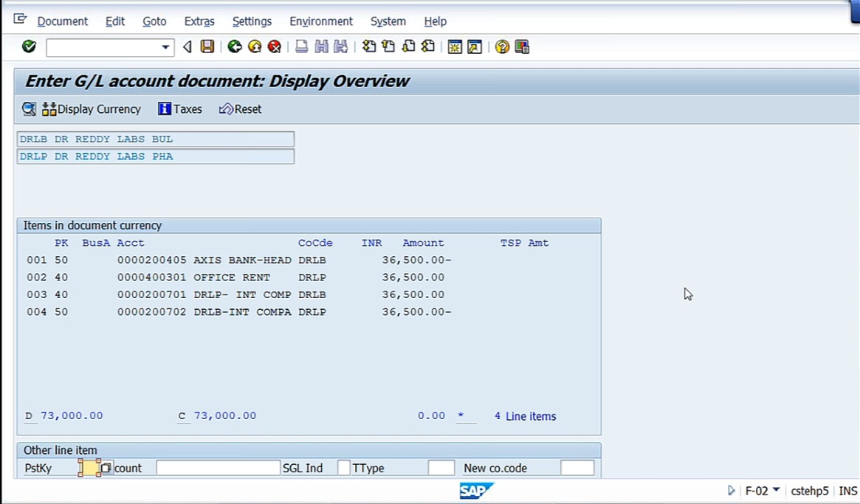Open the Goto menu
Screen dimensions: 860x504
pyautogui.click(x=154, y=21)
